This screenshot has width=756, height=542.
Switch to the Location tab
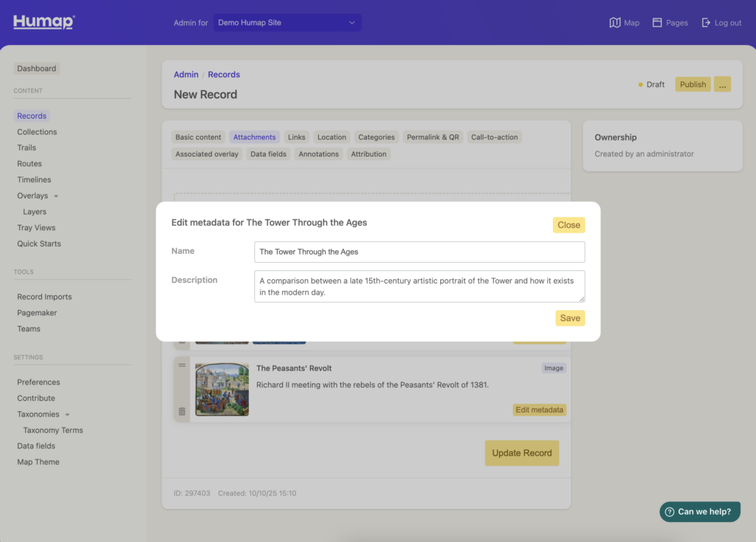pos(331,137)
